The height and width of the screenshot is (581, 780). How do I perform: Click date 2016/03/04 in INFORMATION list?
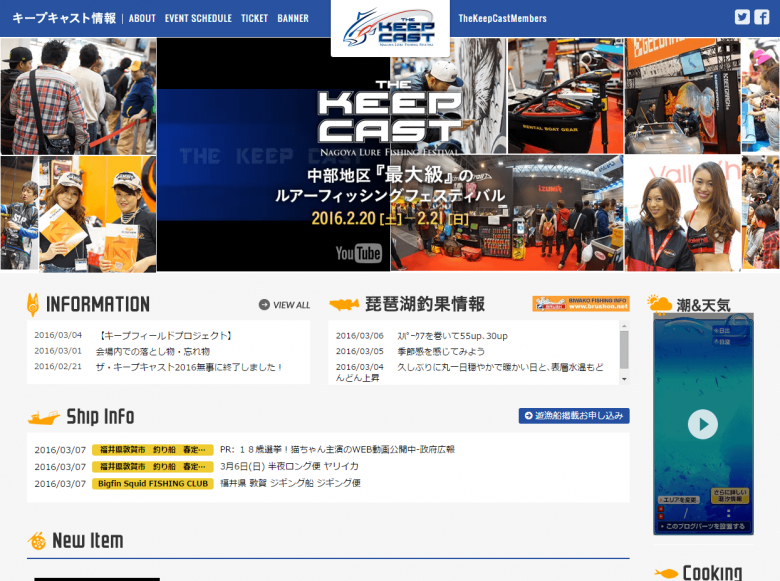point(58,335)
